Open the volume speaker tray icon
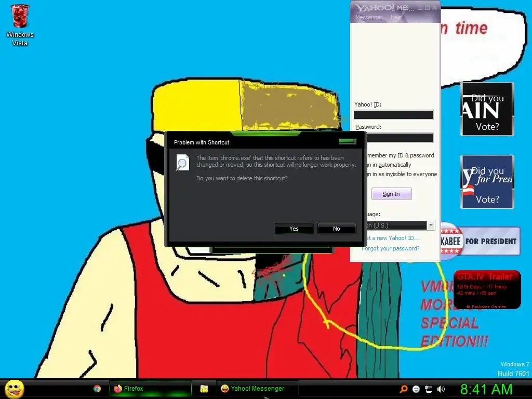Screen dimensions: 532x399 coord(441,389)
